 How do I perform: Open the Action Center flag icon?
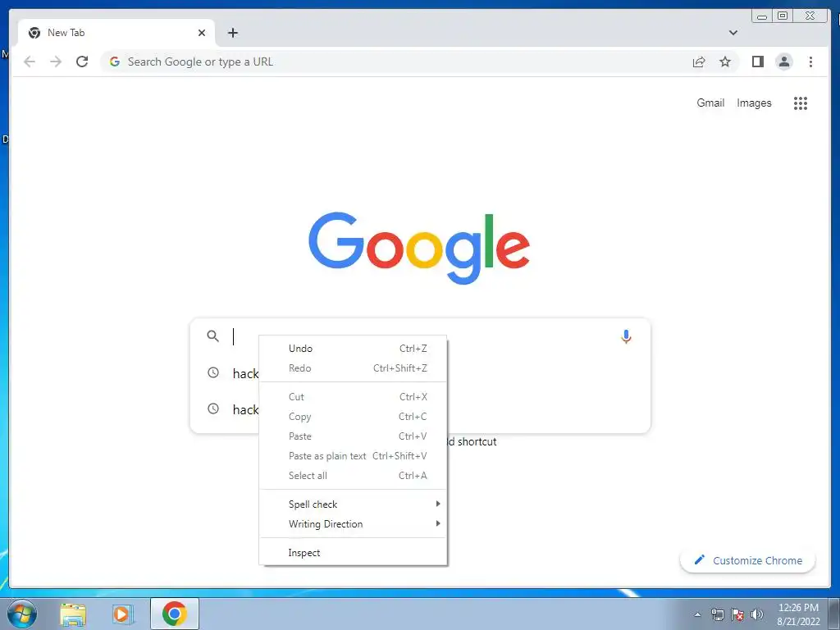click(x=737, y=614)
